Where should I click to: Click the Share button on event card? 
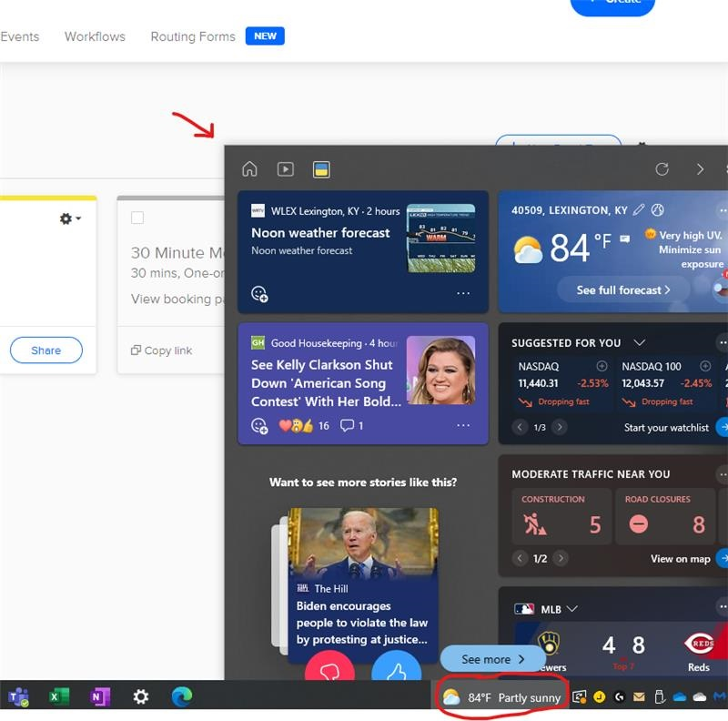[46, 350]
